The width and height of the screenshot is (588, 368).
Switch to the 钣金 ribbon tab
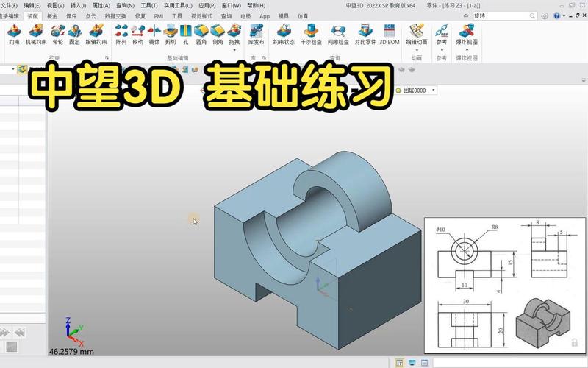pos(52,16)
